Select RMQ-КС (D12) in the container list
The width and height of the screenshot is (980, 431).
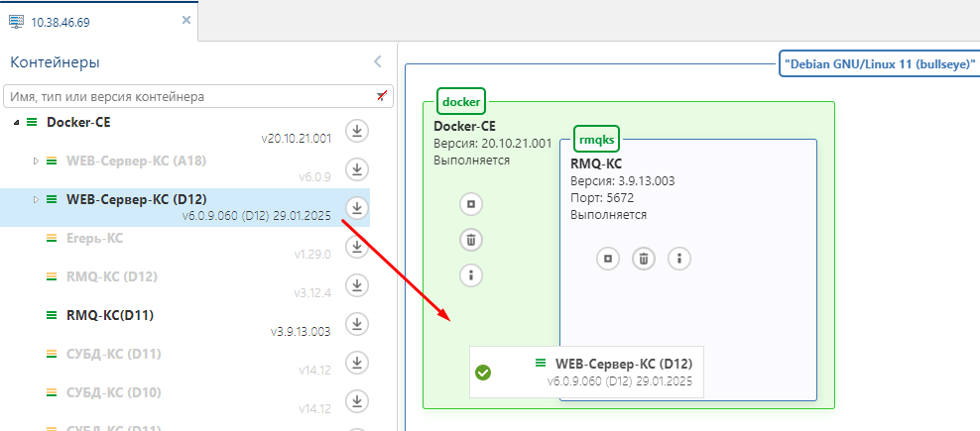[112, 276]
